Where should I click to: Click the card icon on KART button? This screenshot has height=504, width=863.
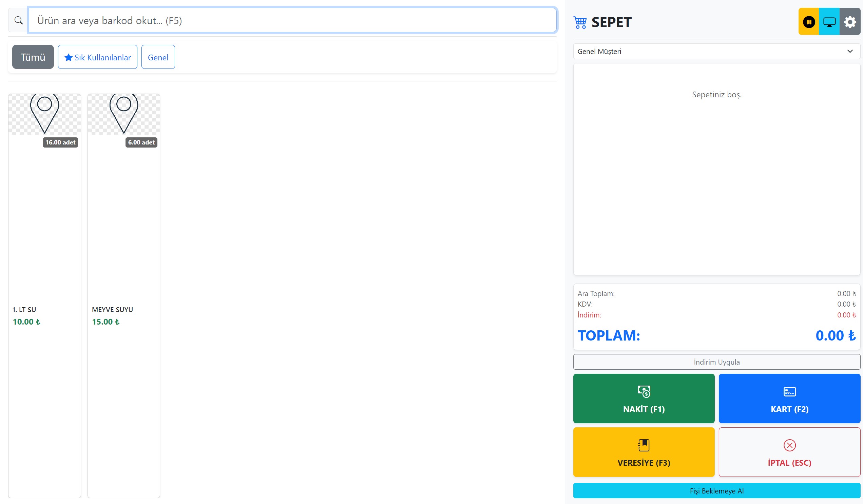tap(789, 391)
